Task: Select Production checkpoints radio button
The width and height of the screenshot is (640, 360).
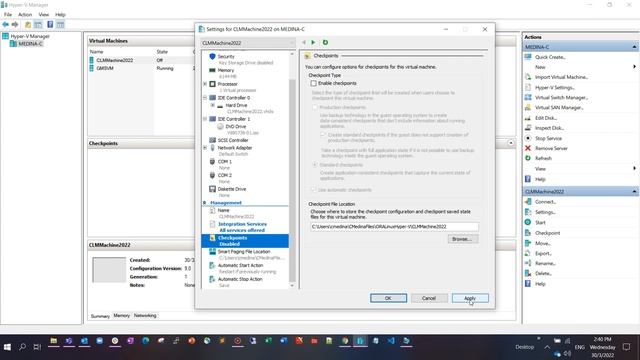Action: [315, 107]
